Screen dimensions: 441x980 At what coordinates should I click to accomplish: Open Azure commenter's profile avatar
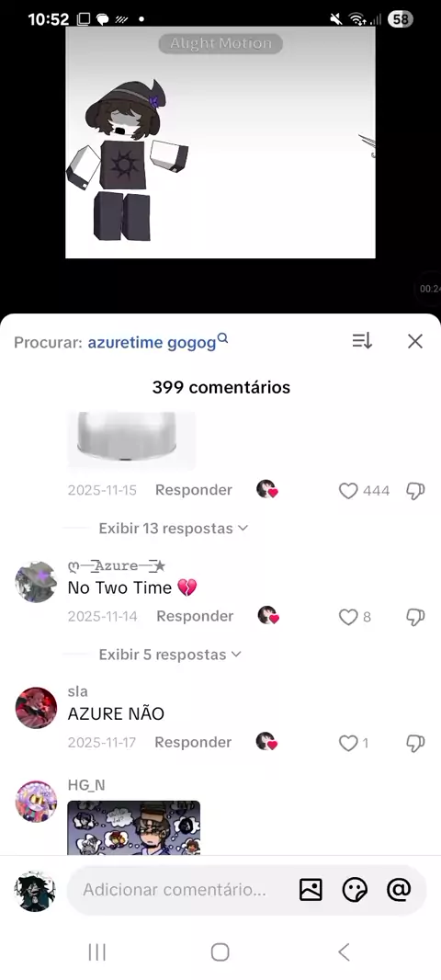point(36,582)
